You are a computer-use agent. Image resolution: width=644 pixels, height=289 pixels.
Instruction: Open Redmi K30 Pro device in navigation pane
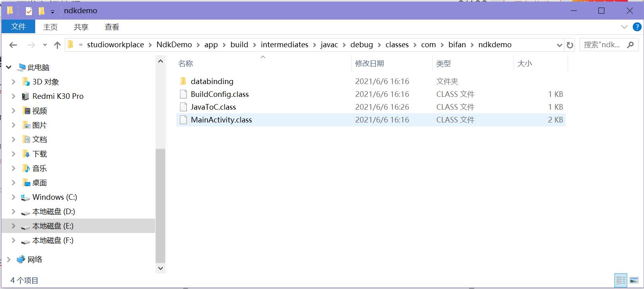[58, 96]
